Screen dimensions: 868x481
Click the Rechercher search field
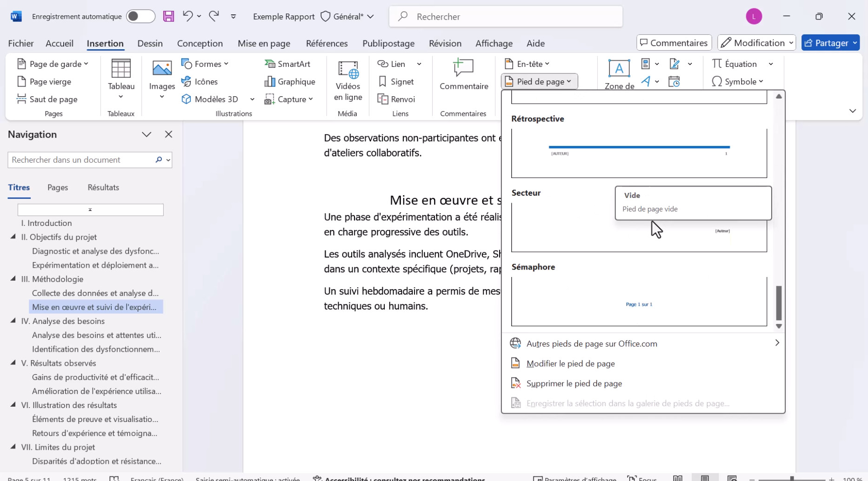[x=506, y=17]
